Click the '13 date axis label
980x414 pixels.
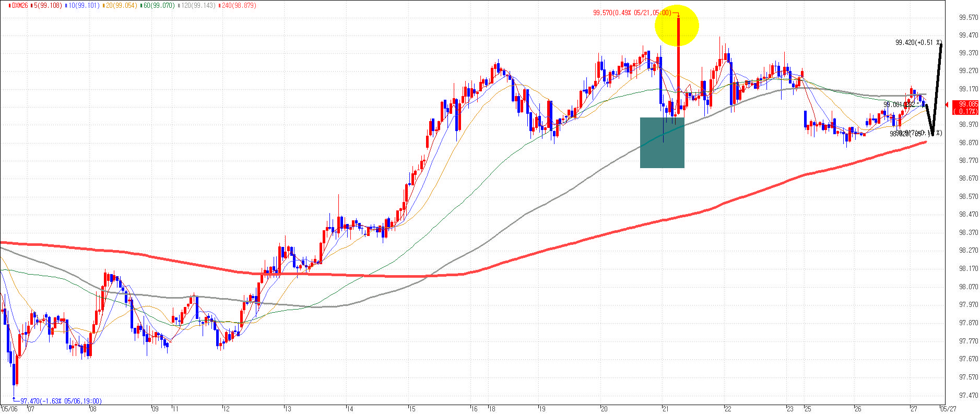coord(287,409)
